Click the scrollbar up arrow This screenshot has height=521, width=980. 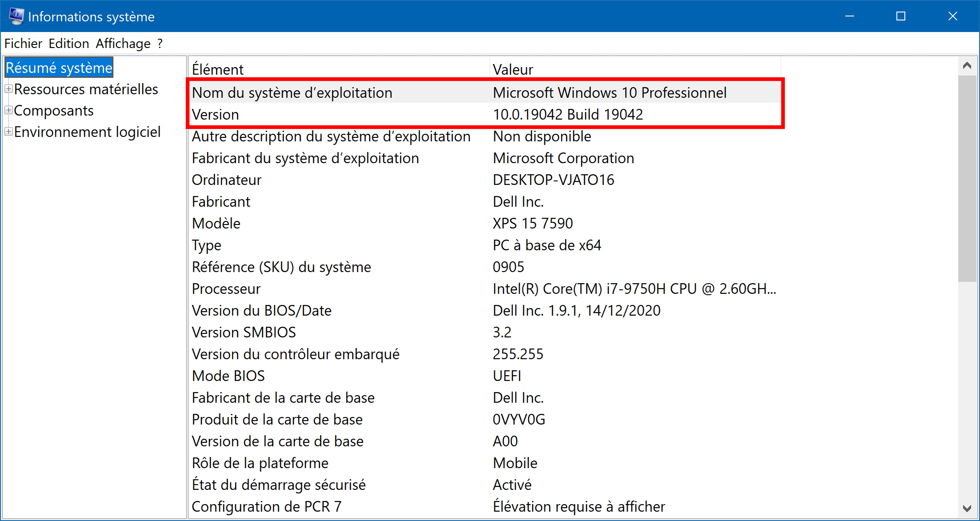click(x=967, y=66)
